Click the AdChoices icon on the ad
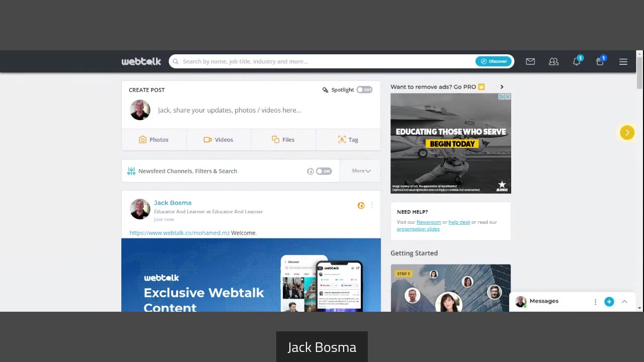This screenshot has width=644, height=362. coord(501,97)
